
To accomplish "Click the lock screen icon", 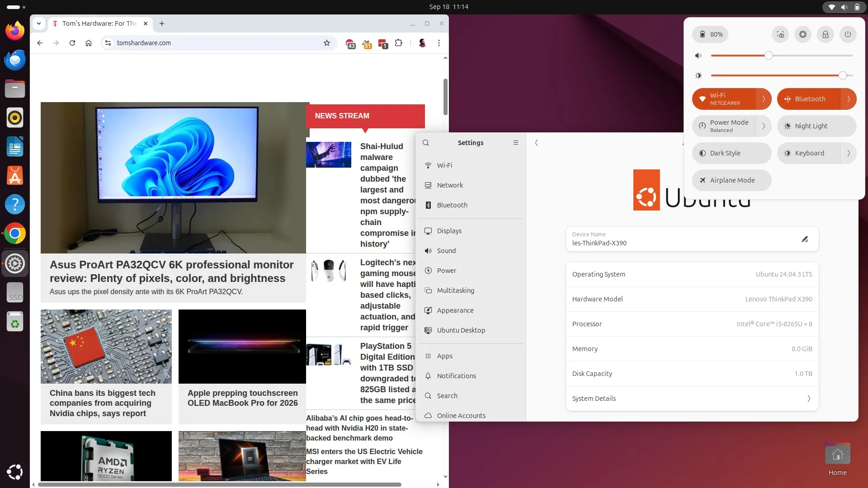I will [826, 34].
